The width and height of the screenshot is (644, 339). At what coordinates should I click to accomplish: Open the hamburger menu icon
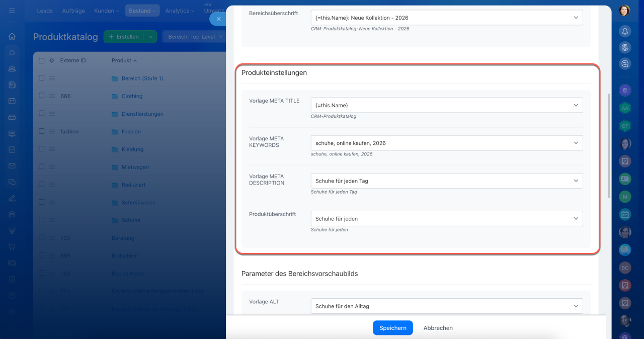pyautogui.click(x=12, y=11)
